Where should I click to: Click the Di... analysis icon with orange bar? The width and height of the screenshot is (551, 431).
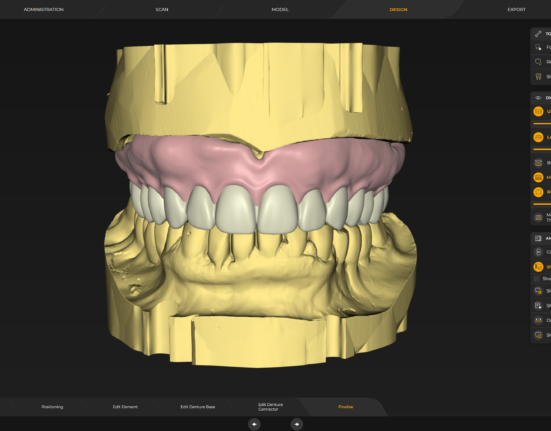[538, 320]
